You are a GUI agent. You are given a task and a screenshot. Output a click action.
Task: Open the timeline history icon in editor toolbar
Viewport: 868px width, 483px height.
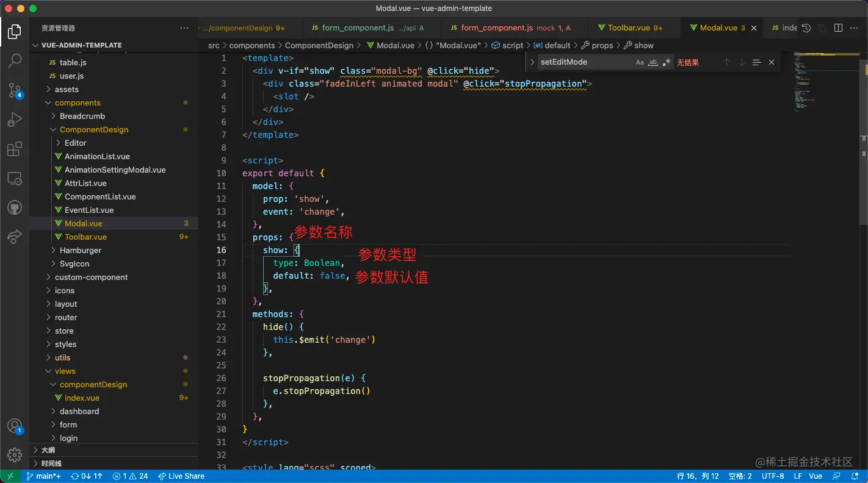tap(806, 28)
